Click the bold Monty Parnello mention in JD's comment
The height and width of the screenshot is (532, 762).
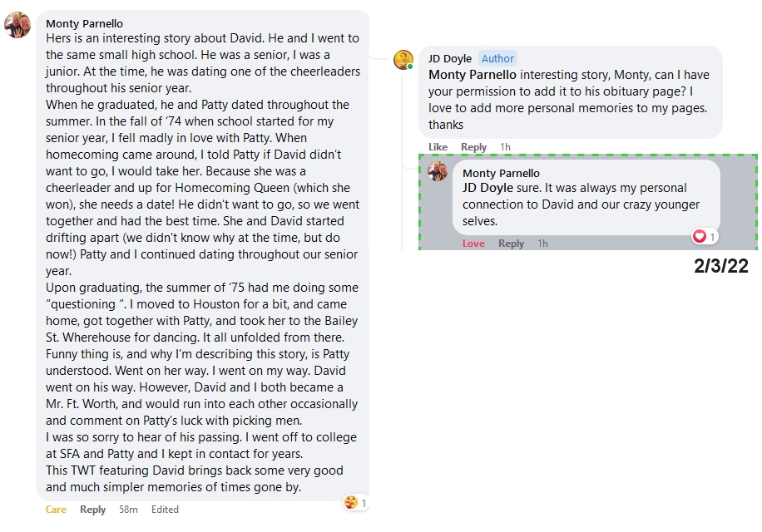pos(472,75)
